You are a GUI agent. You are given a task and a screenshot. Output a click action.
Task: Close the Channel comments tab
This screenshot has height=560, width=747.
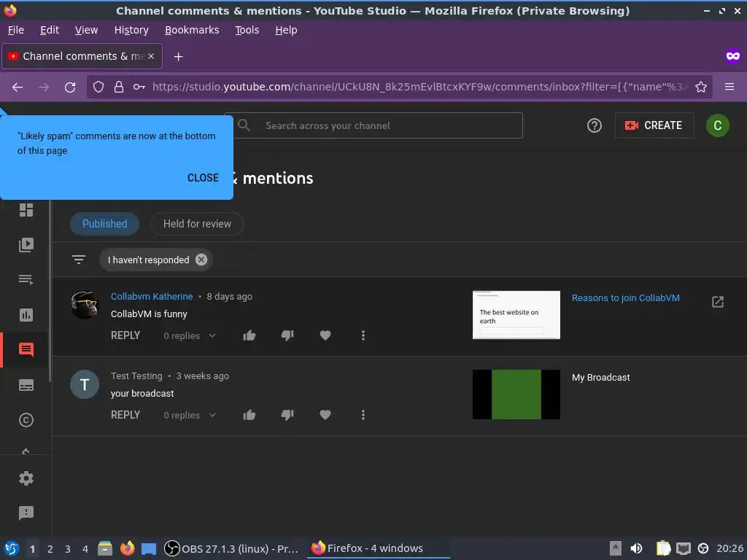point(151,56)
